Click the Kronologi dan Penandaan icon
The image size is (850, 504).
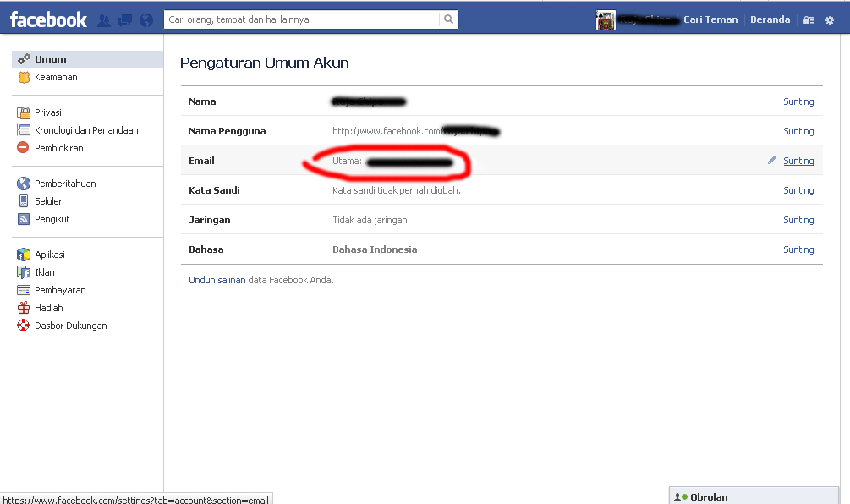click(24, 130)
